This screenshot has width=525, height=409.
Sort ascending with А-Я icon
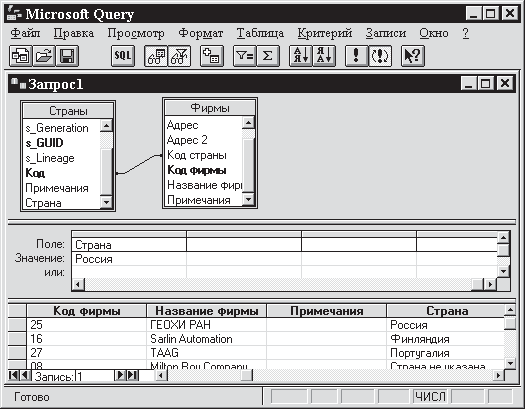point(301,56)
